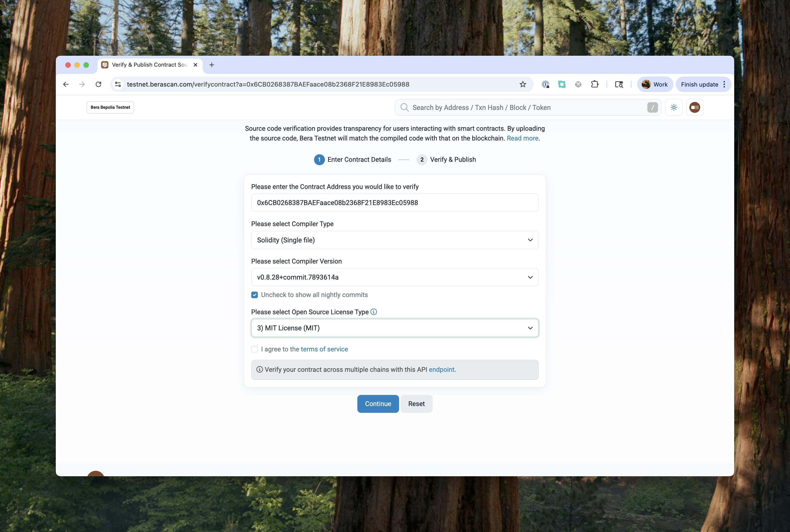Toggle the site theme sun icon
This screenshot has height=532, width=790.
[673, 108]
